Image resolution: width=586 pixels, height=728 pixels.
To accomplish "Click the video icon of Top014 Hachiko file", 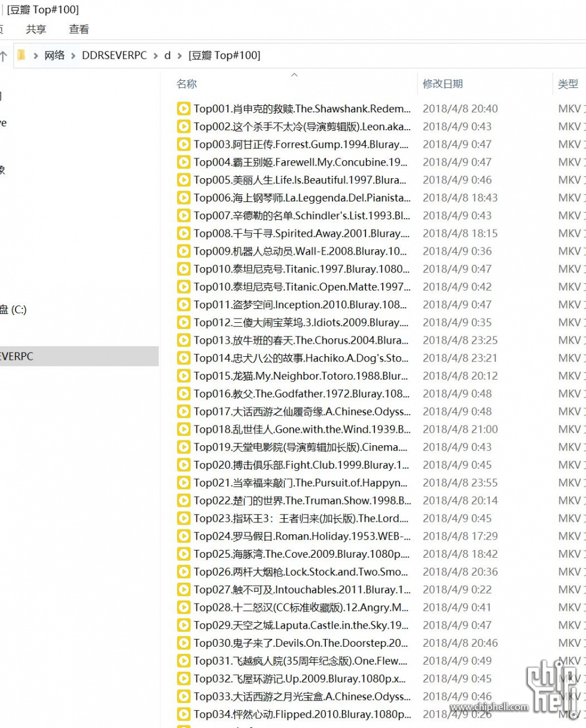I will pyautogui.click(x=183, y=358).
